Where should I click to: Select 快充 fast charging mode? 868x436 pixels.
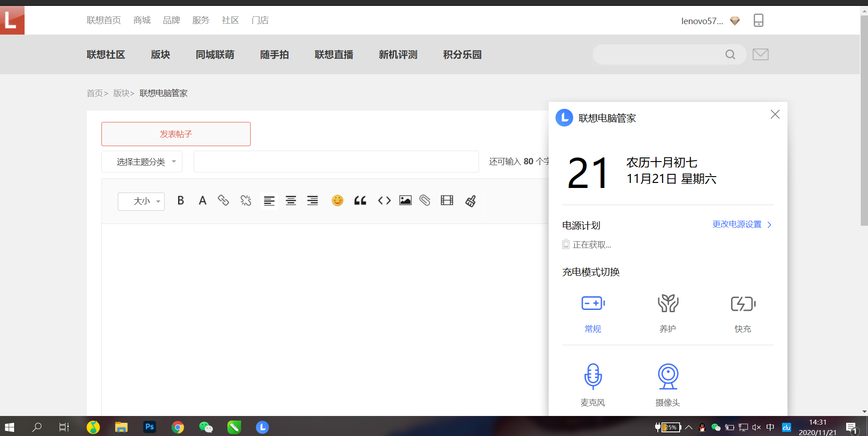(x=743, y=314)
